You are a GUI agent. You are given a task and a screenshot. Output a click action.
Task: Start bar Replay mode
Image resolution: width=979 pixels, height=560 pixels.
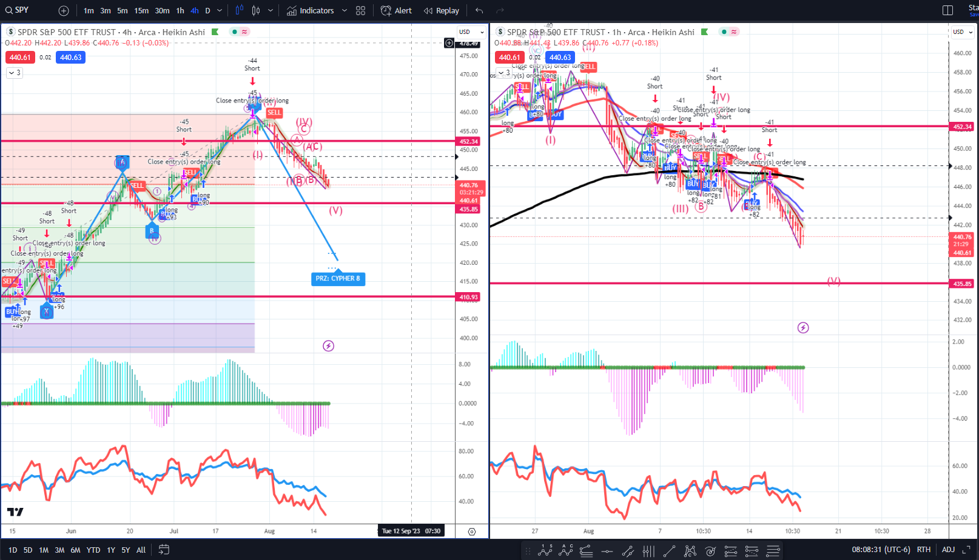pos(442,10)
